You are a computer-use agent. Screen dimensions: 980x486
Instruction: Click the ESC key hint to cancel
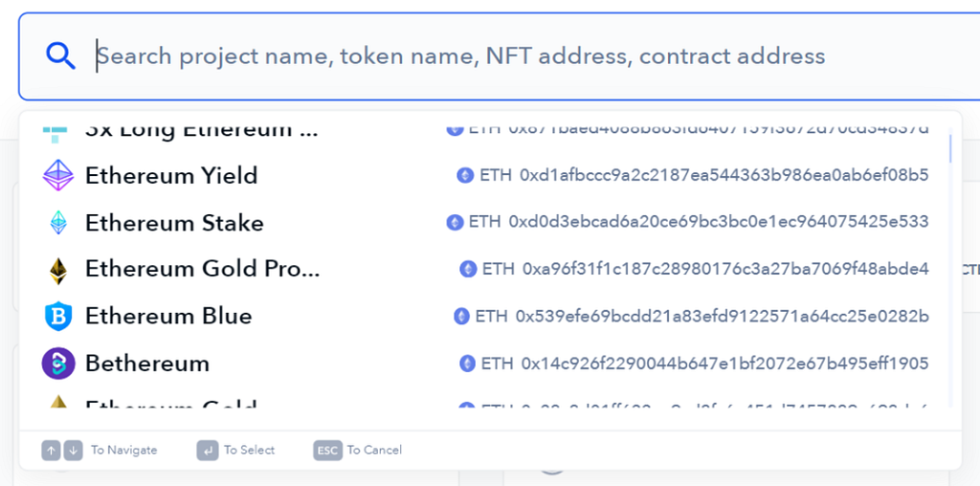(328, 450)
